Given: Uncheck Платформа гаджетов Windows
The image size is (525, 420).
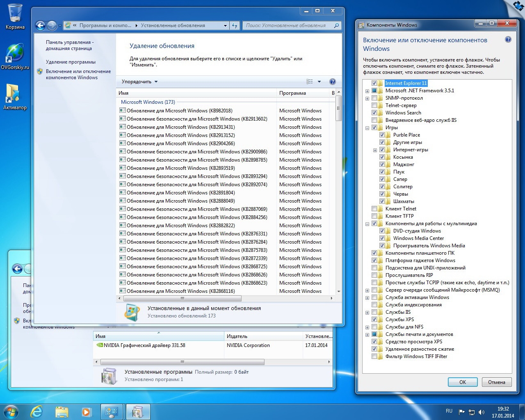Looking at the screenshot, I should tap(374, 260).
